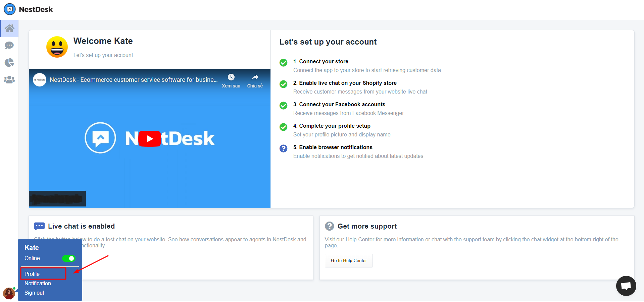Open step 4 Complete your profile setup

332,126
